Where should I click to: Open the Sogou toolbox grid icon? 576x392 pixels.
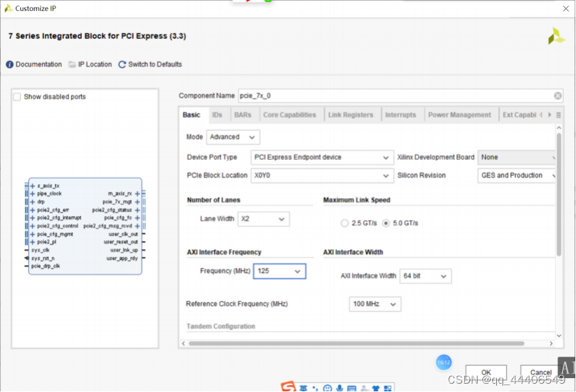387,389
